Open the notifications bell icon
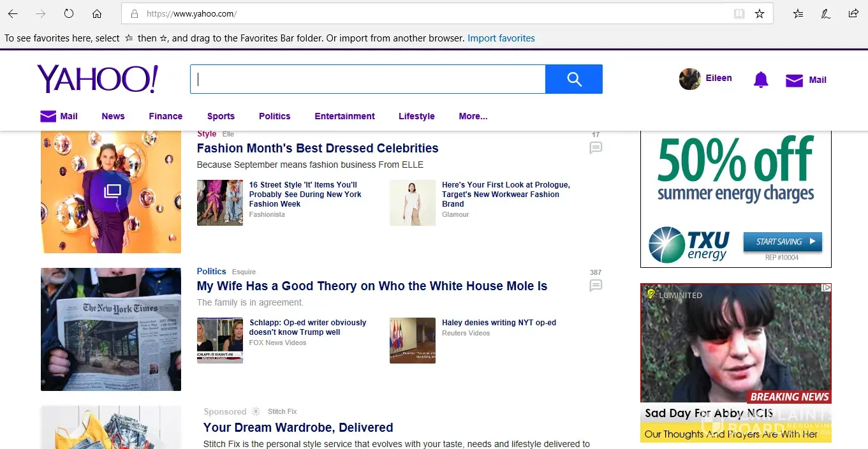The width and height of the screenshot is (868, 449). click(x=760, y=80)
